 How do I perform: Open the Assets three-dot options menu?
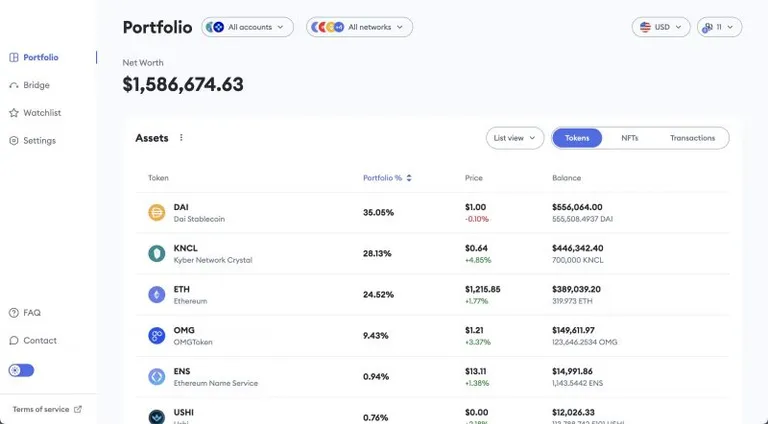[x=181, y=138]
